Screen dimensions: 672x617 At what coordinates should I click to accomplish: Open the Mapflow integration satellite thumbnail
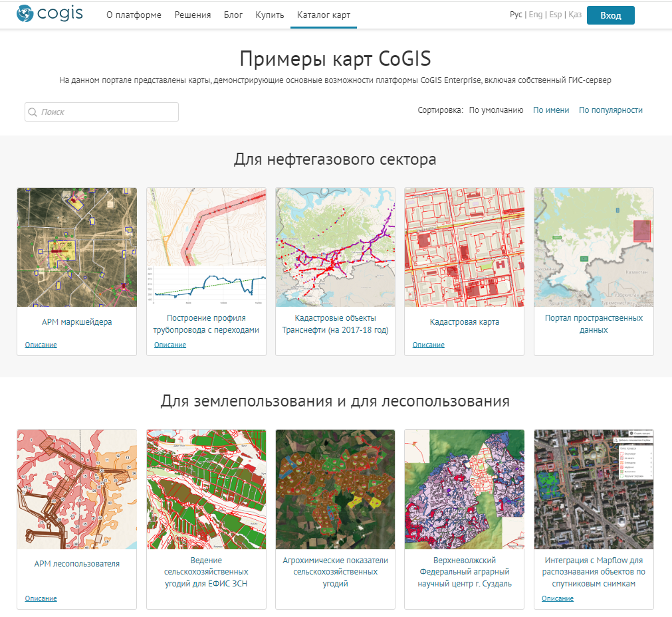pos(594,489)
